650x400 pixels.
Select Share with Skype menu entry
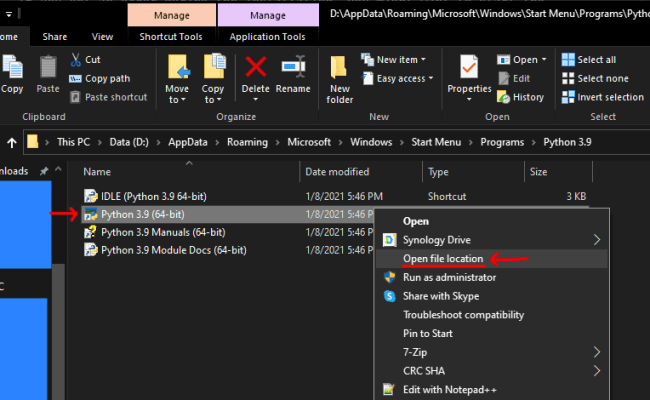tap(492, 296)
